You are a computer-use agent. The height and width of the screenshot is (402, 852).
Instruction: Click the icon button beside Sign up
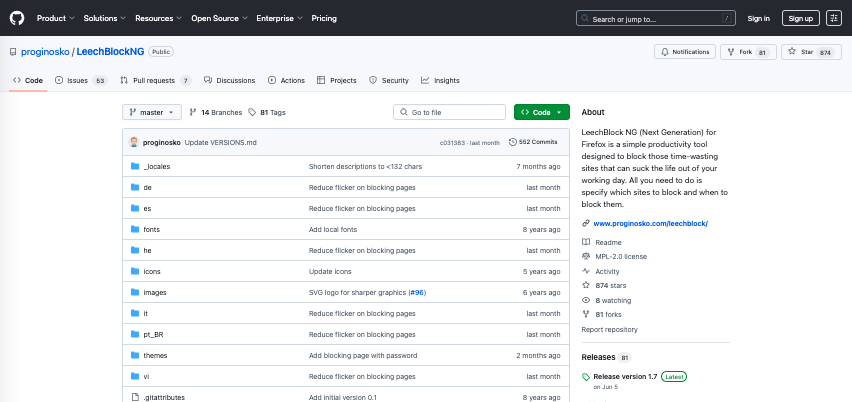[x=834, y=18]
